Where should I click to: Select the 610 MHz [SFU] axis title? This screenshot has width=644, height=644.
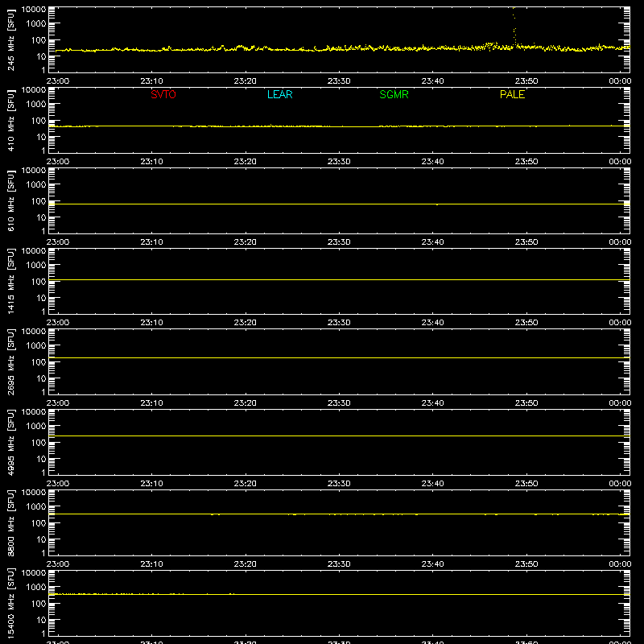coord(10,200)
